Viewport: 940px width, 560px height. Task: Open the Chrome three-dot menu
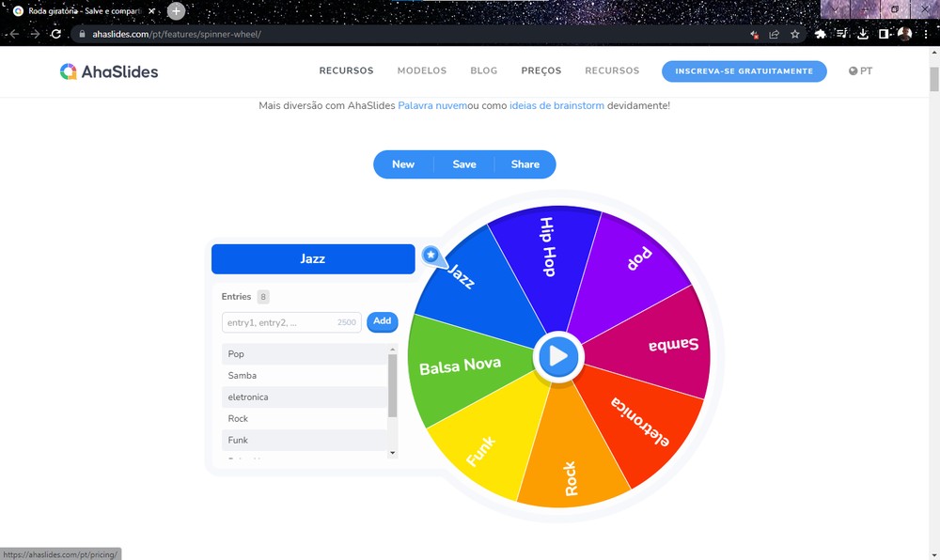tap(926, 34)
